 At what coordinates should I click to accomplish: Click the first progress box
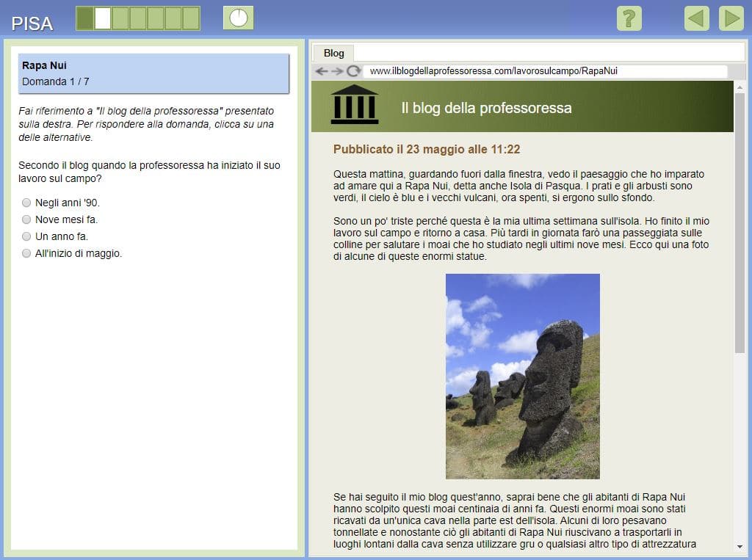(85, 18)
